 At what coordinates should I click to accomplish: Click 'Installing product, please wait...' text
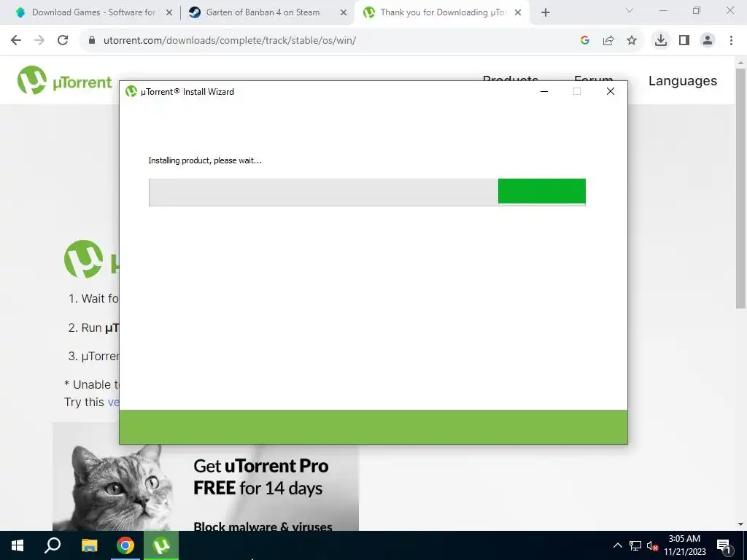click(205, 160)
